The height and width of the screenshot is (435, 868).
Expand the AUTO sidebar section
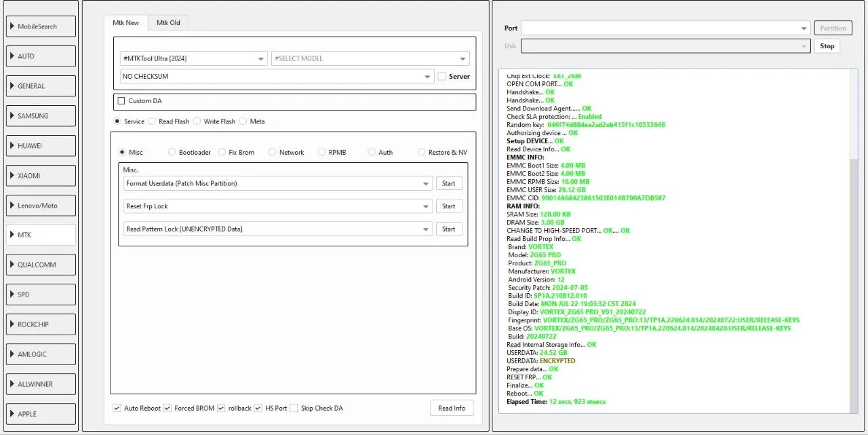pyautogui.click(x=41, y=56)
